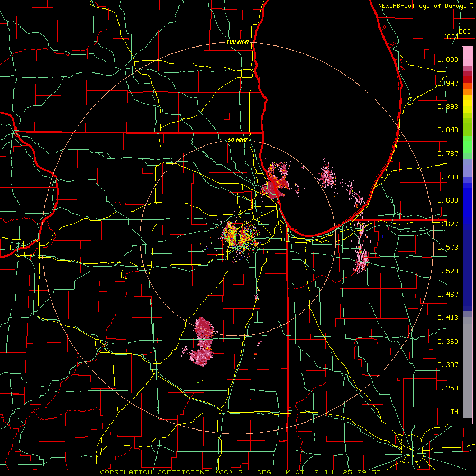This screenshot has width=476, height=476.
Task: Select the 0.573 color scale value
Action: coord(448,248)
